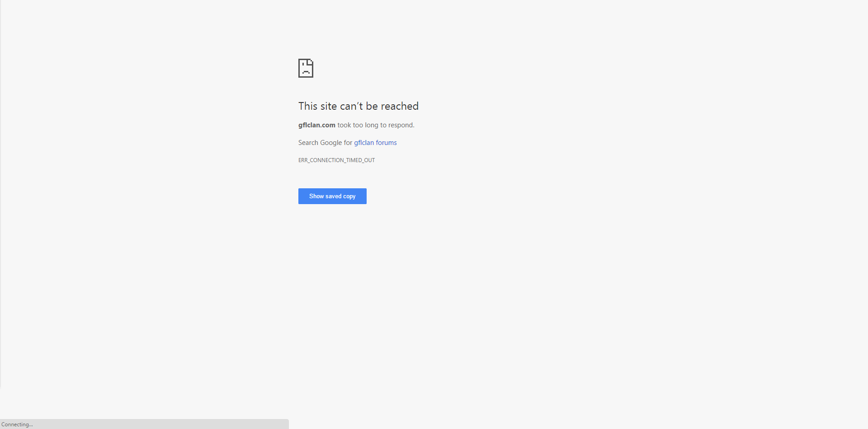The image size is (868, 429).
Task: Click the folded corner of the error page icon
Action: tap(310, 61)
